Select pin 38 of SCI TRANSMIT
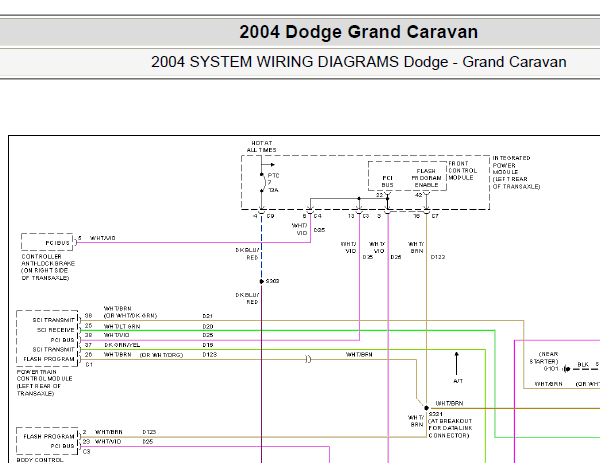The image size is (600, 463). click(x=88, y=316)
